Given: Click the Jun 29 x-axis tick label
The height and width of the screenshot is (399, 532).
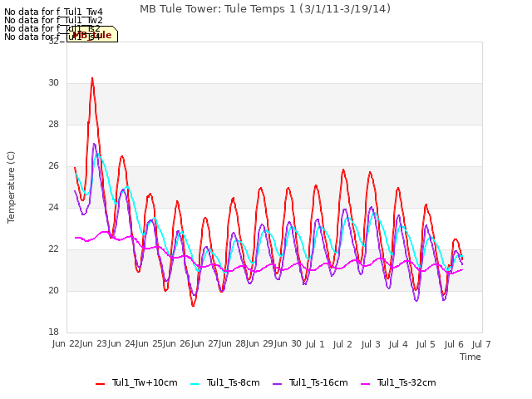Looking at the screenshot, I should tap(260, 344).
